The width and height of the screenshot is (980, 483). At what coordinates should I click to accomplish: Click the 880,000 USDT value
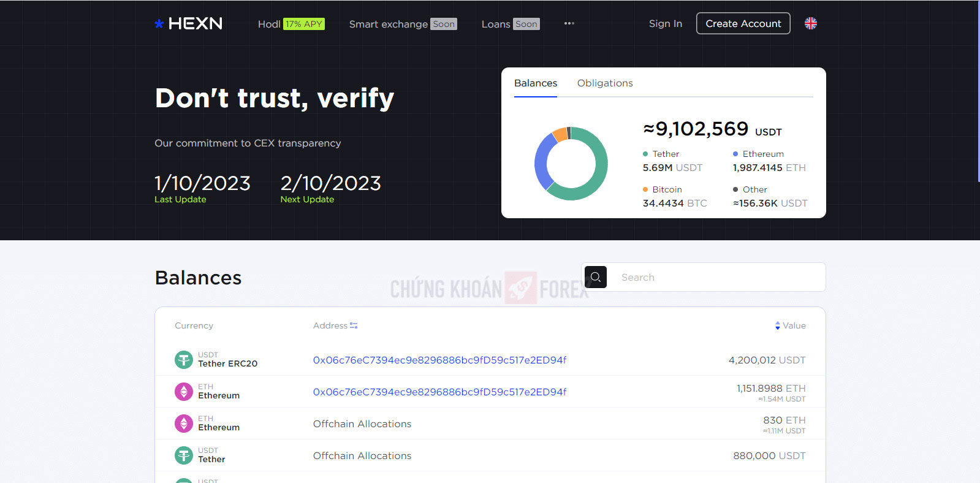(x=769, y=455)
